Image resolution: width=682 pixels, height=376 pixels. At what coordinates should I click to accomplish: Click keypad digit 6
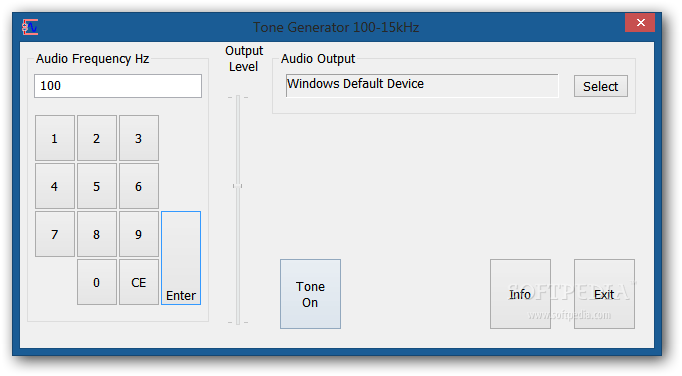[x=139, y=186]
